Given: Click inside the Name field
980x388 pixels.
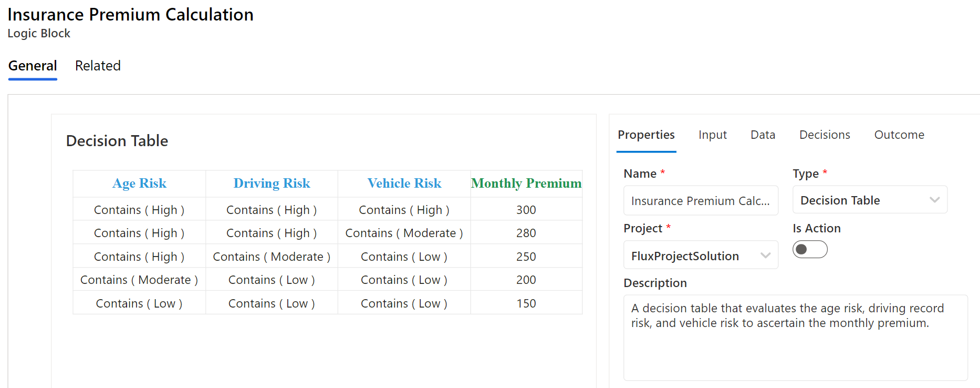Looking at the screenshot, I should [701, 200].
